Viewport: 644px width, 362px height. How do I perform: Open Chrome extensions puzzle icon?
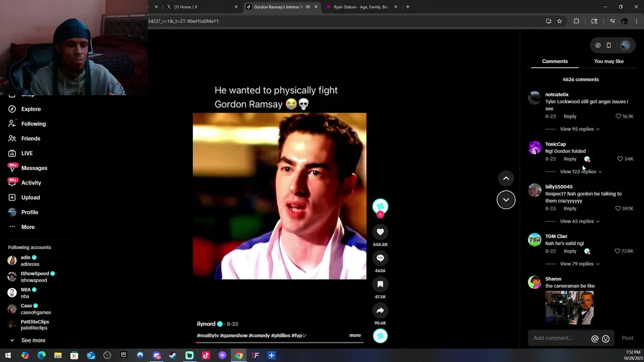(577, 21)
